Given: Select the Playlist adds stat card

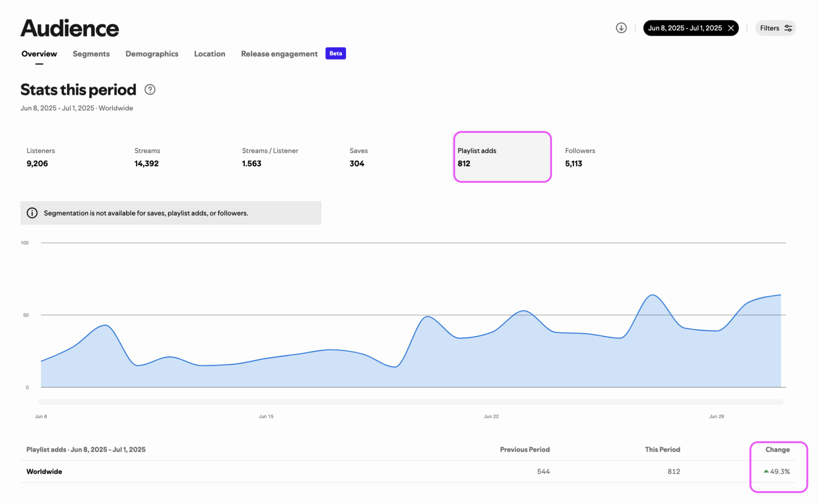Looking at the screenshot, I should click(x=502, y=157).
